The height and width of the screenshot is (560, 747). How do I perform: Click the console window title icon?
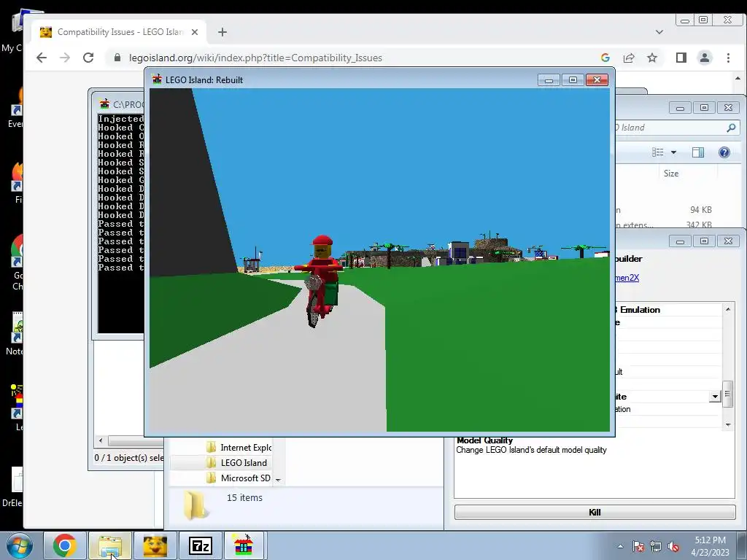click(x=104, y=104)
